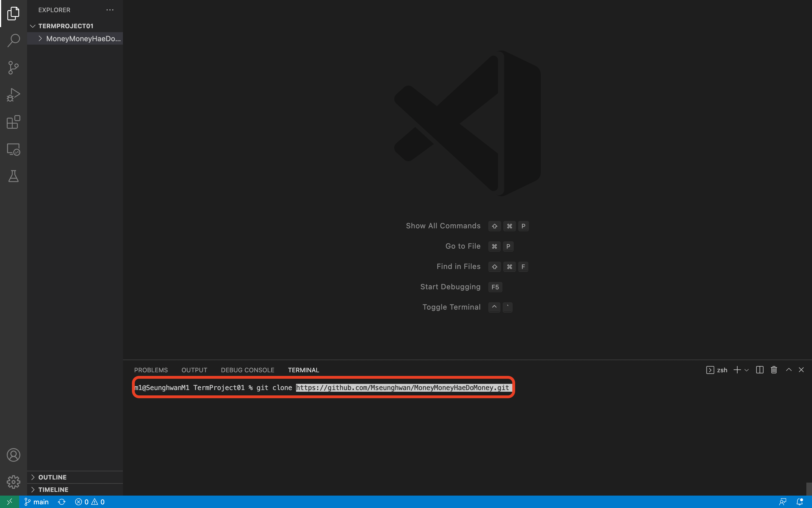
Task: Open the Search view icon
Action: click(x=14, y=40)
